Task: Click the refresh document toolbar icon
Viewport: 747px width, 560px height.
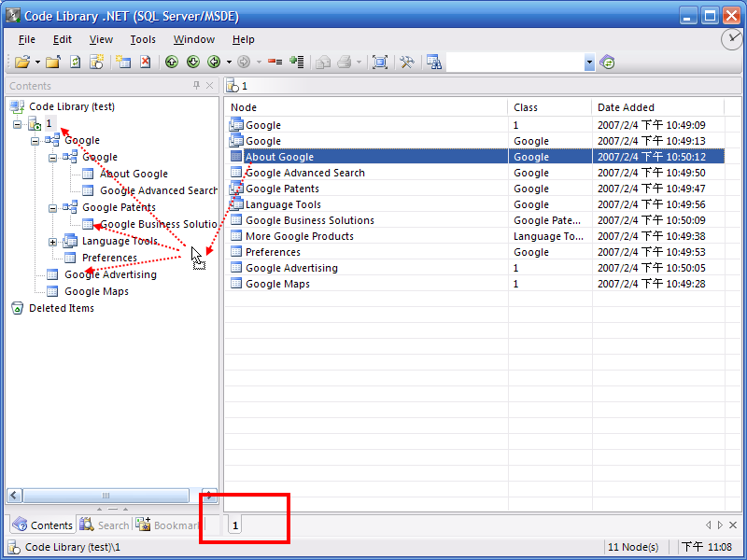Action: [x=76, y=62]
